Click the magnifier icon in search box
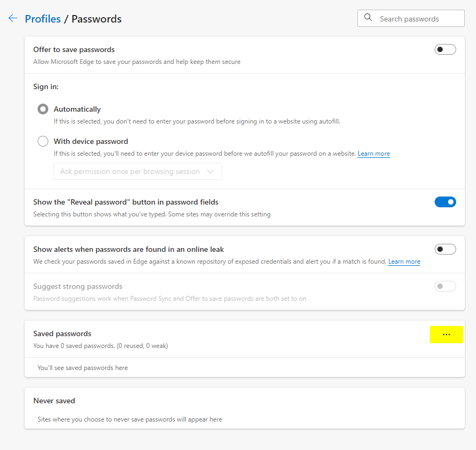476x450 pixels. [368, 18]
